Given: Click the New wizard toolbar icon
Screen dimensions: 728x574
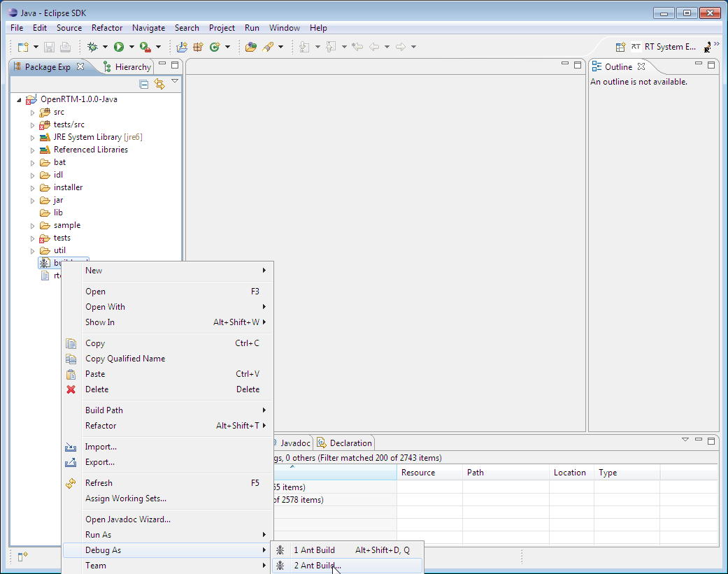Looking at the screenshot, I should (x=23, y=47).
